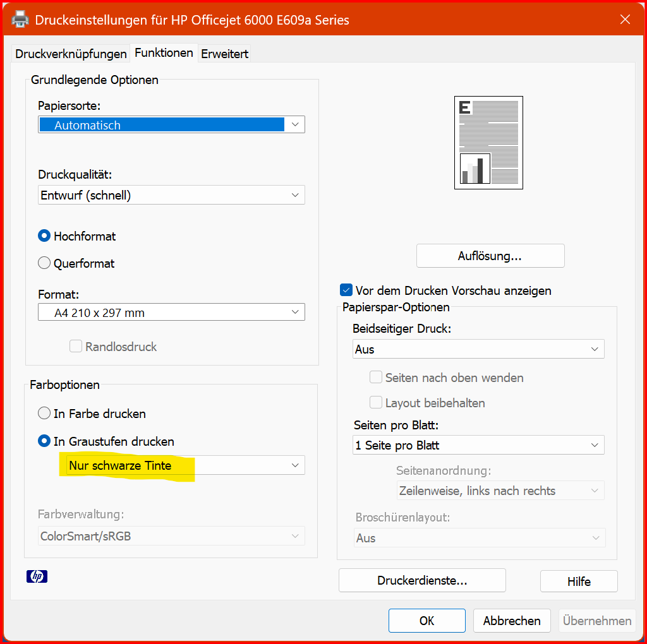Click the Papierspar-Optionen group heading
The height and width of the screenshot is (644, 647).
click(x=396, y=307)
